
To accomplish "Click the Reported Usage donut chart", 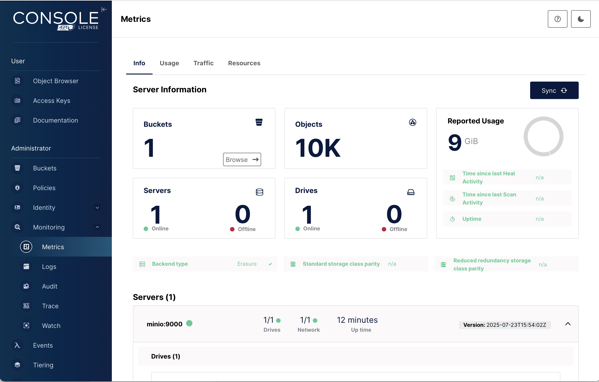I will click(x=543, y=136).
